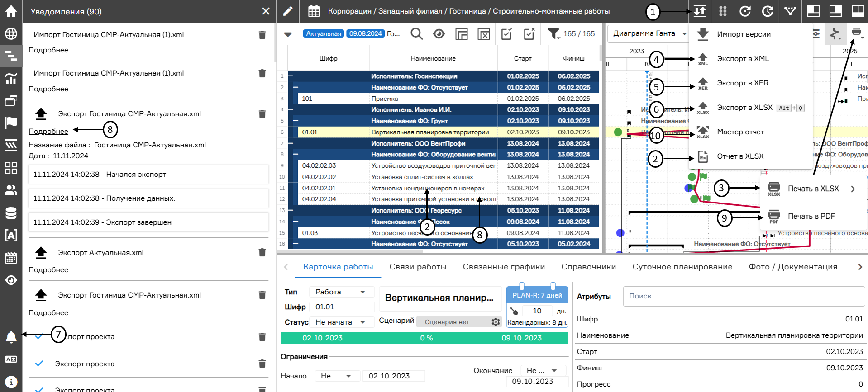Click the Актуальная version badge
The image size is (868, 392).
(x=324, y=33)
